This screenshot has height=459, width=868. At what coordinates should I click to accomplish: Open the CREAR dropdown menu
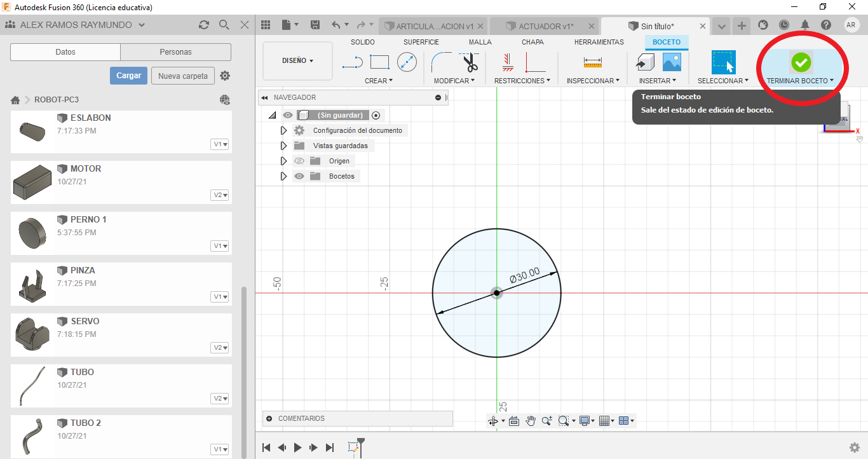[x=379, y=81]
